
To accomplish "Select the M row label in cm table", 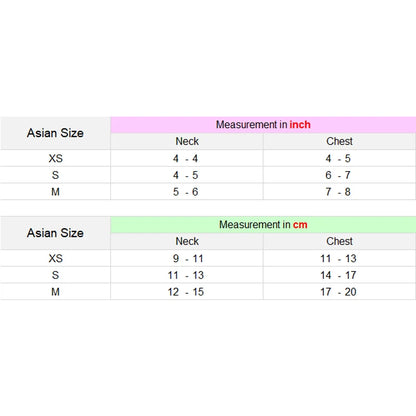I will (x=55, y=292).
